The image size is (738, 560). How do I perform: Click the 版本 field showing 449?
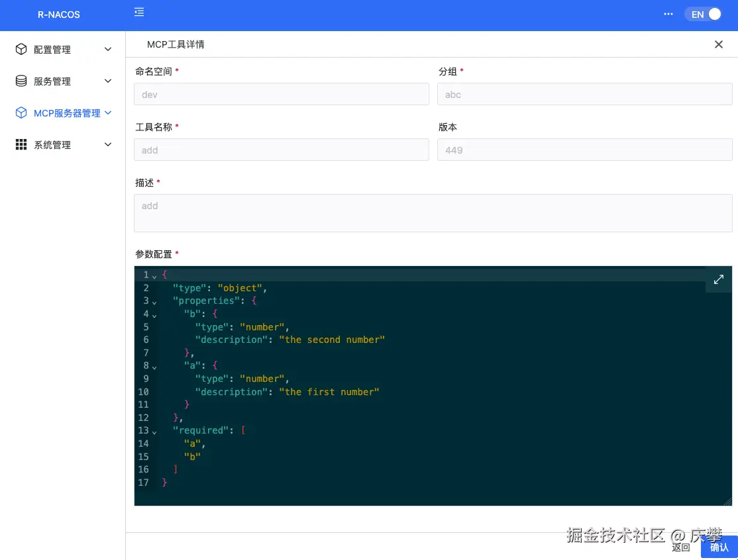(x=584, y=150)
